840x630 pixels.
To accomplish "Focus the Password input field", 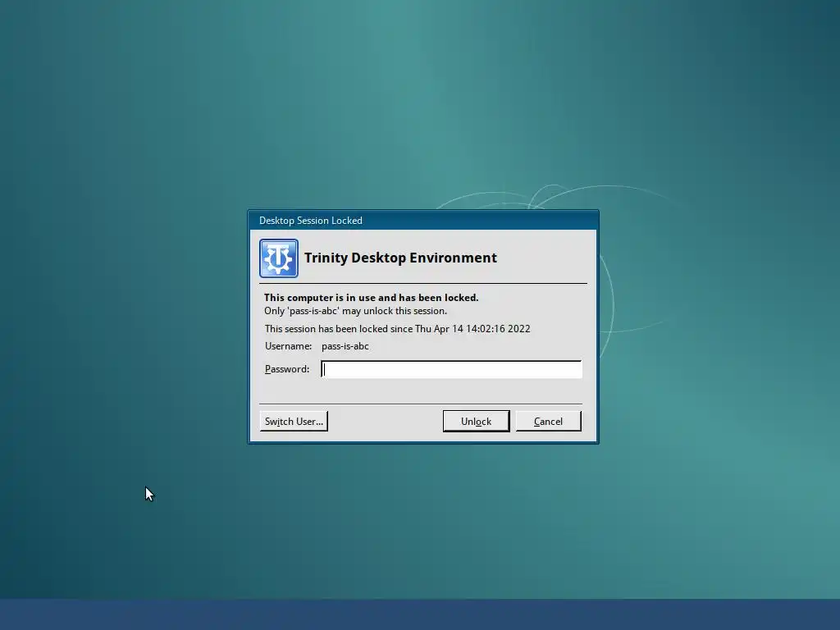I will click(451, 369).
